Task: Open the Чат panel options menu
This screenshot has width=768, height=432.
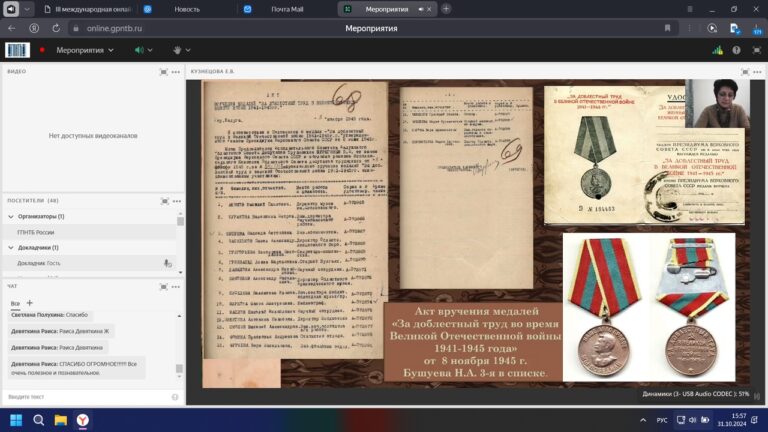Action: click(x=177, y=287)
